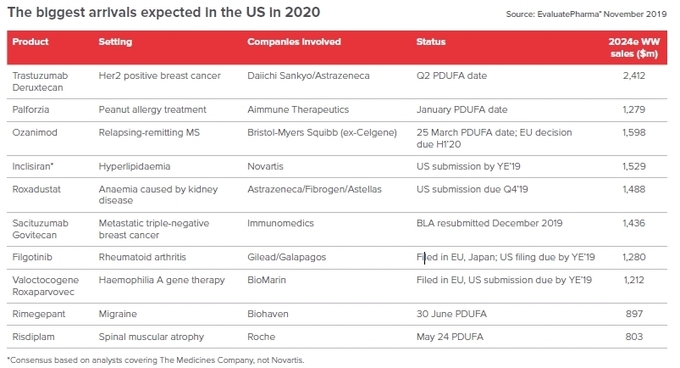Viewport: 680px width, 368px height.
Task: Click the Gilead/Galapagos company cell
Action: [287, 257]
